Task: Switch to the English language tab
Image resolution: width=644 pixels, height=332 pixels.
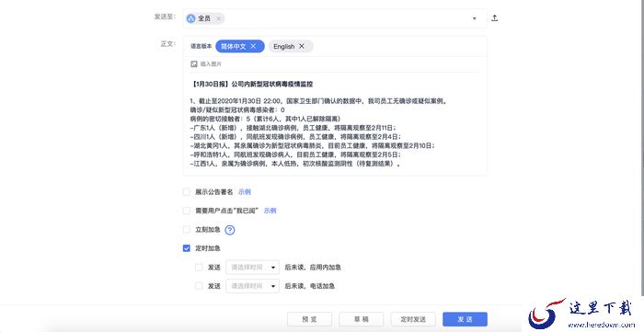Action: (283, 46)
